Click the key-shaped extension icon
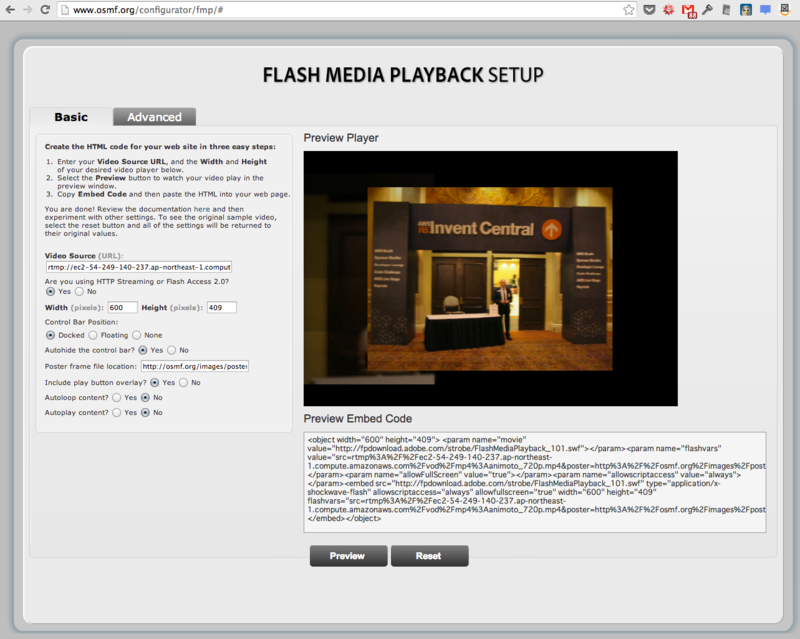The image size is (800, 639). click(x=707, y=10)
